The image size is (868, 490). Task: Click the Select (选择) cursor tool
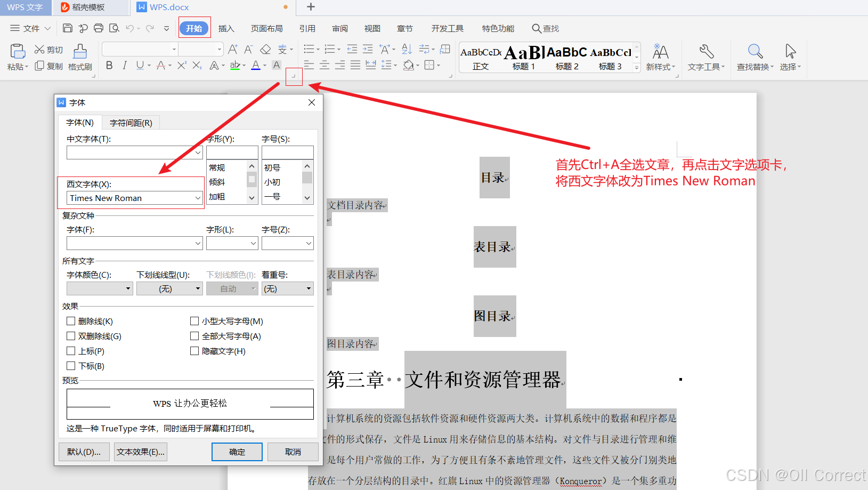click(791, 57)
